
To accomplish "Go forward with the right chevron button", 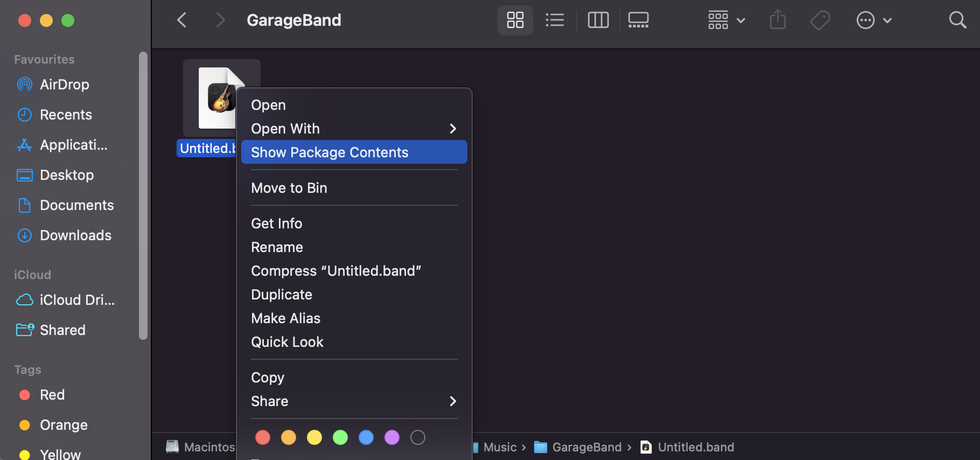I will (220, 20).
